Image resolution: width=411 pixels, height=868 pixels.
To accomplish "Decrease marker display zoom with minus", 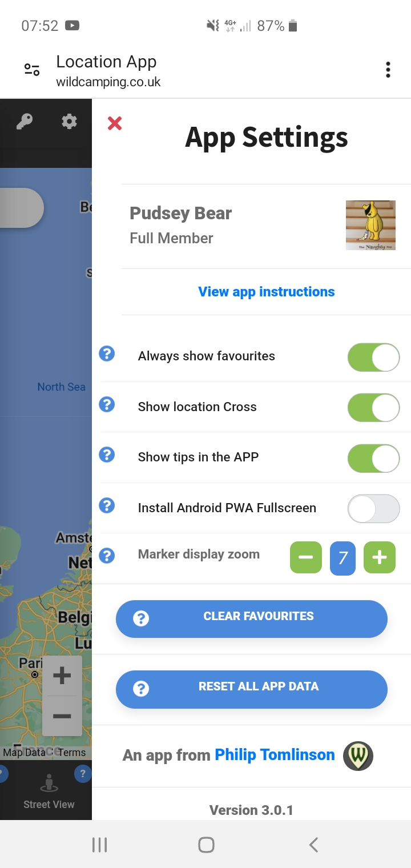I will tap(306, 557).
